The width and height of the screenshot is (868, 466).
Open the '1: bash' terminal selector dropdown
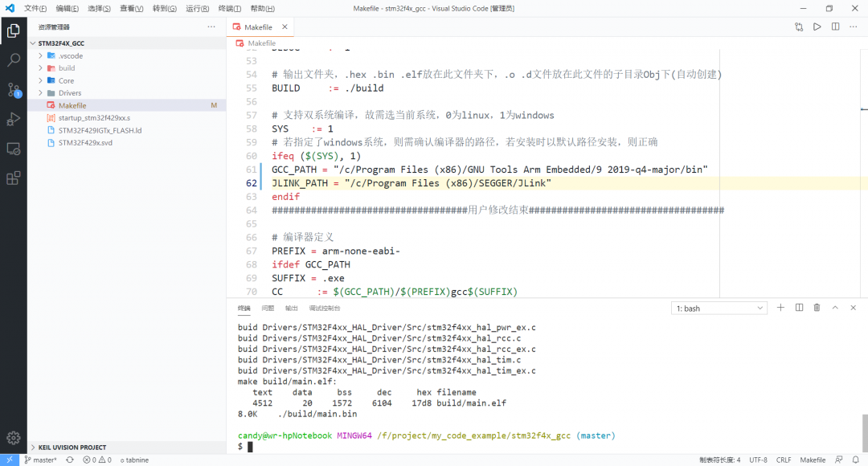pos(719,309)
